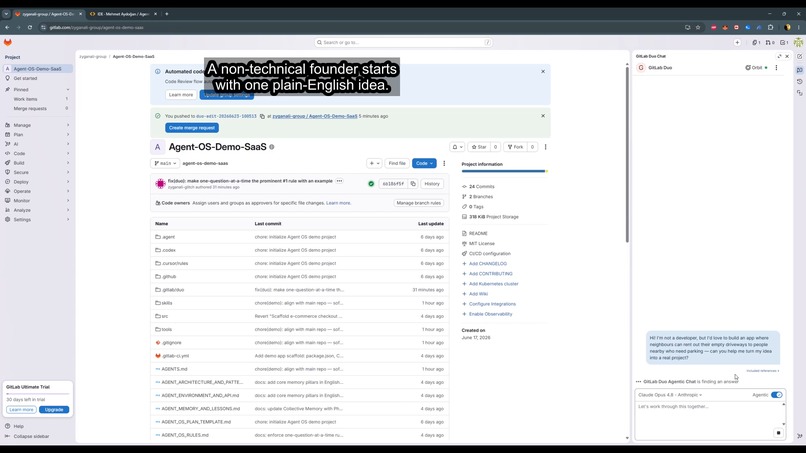Click the repository language bar
Image resolution: width=806 pixels, height=453 pixels.
504,171
